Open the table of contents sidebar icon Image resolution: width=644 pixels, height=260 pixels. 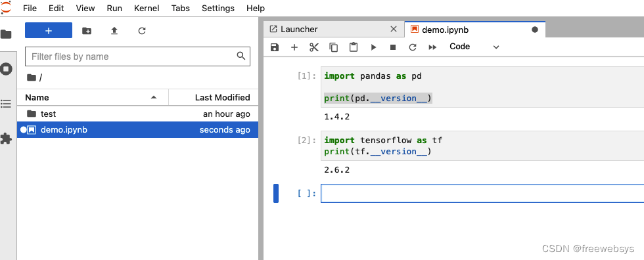pyautogui.click(x=6, y=104)
